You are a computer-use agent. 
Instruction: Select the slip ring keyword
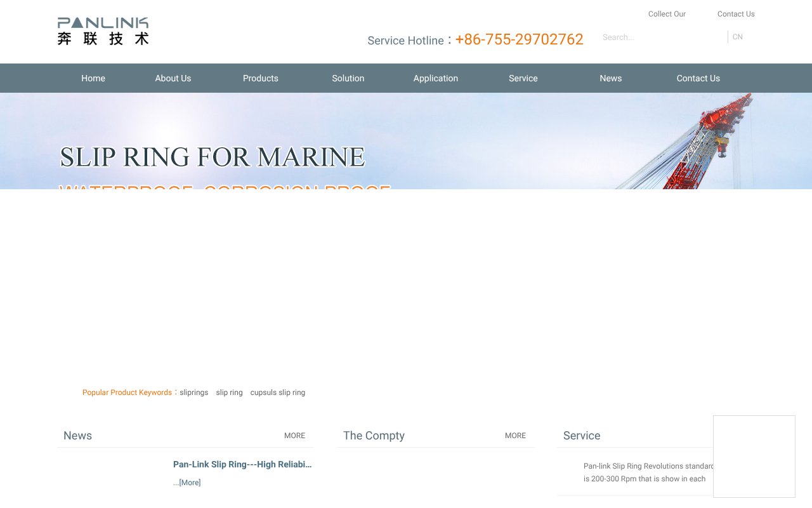pos(229,392)
